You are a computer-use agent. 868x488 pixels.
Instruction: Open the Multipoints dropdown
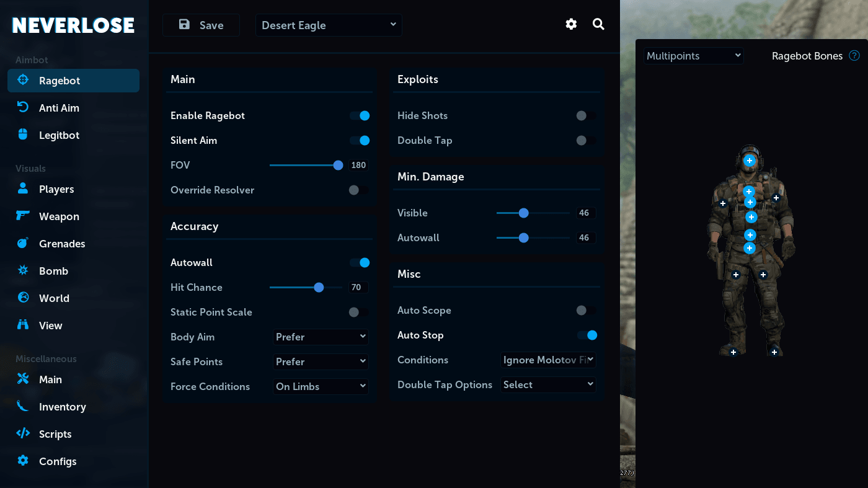(x=693, y=56)
